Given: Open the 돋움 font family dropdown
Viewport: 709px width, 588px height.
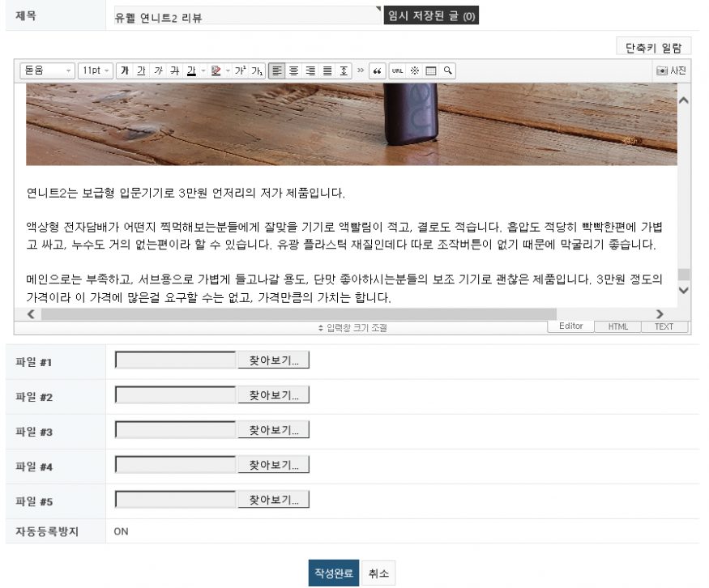Looking at the screenshot, I should pyautogui.click(x=48, y=70).
